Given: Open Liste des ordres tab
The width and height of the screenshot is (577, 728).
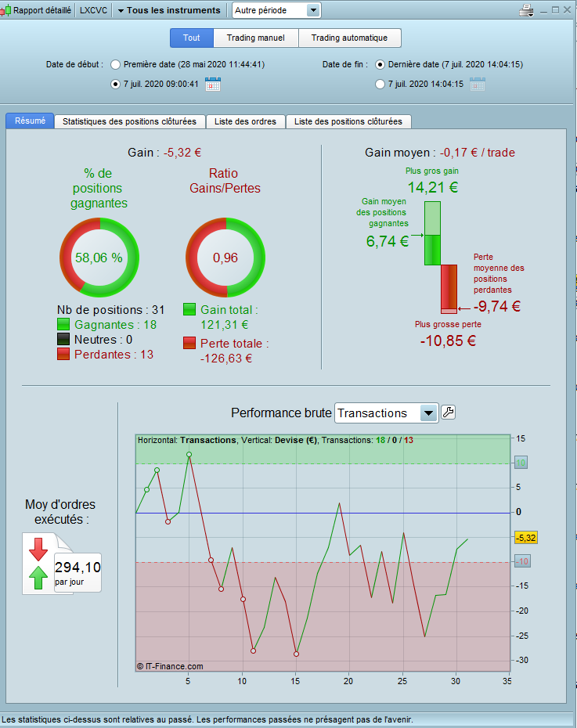Looking at the screenshot, I should point(245,121).
